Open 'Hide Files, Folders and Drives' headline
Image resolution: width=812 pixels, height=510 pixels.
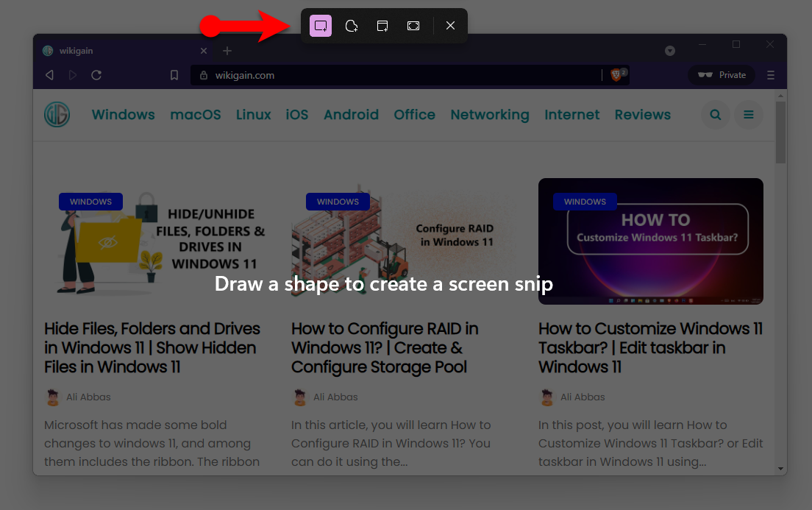coord(152,348)
